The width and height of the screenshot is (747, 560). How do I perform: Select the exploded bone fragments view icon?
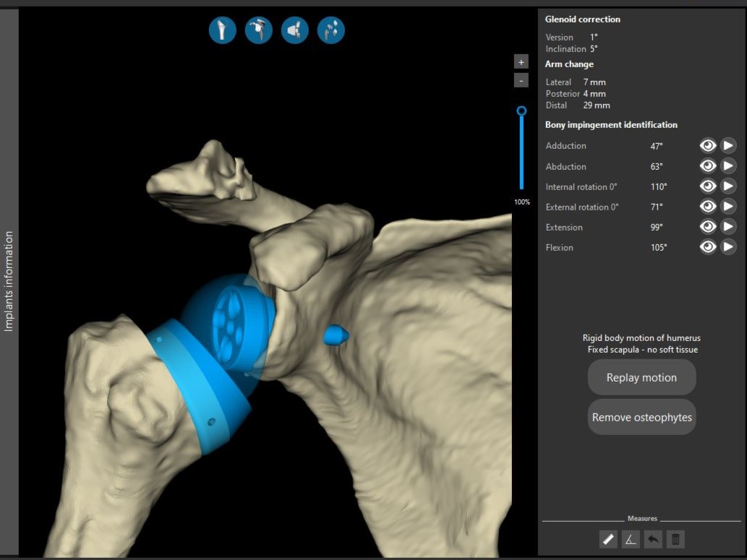[x=331, y=30]
